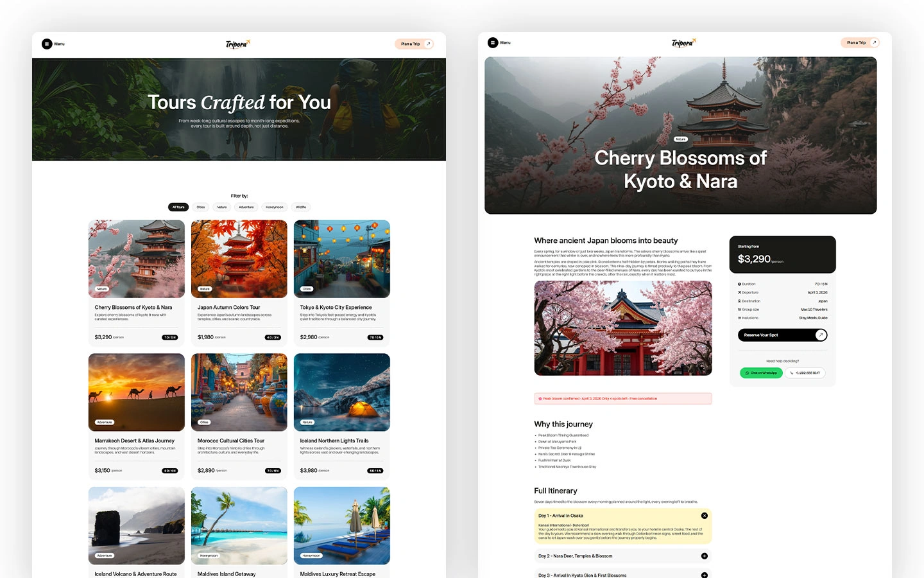
Task: Filter tours by Honeymoon
Action: [x=275, y=207]
